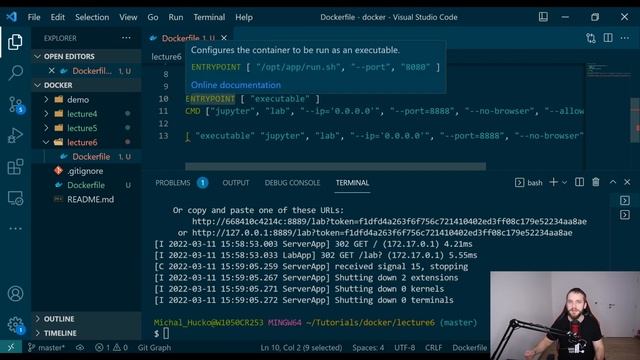Change file encoding UTF-8
Screen dimensions: 640x360
point(404,347)
